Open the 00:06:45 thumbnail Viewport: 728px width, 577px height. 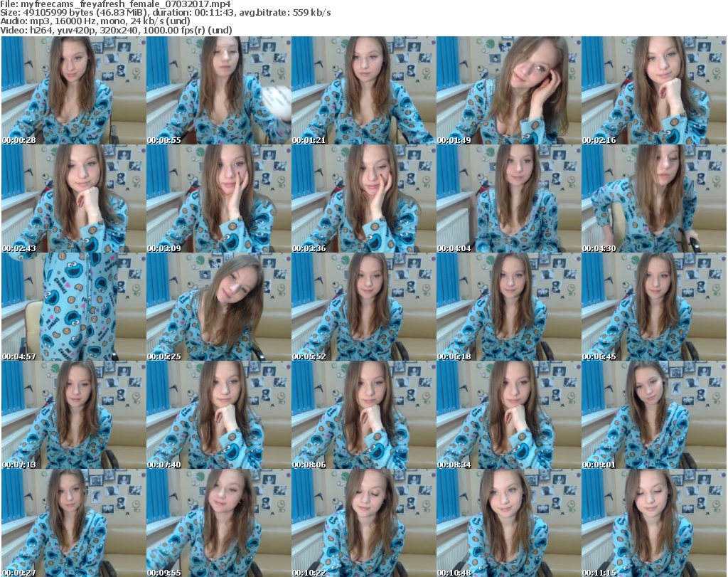click(654, 307)
